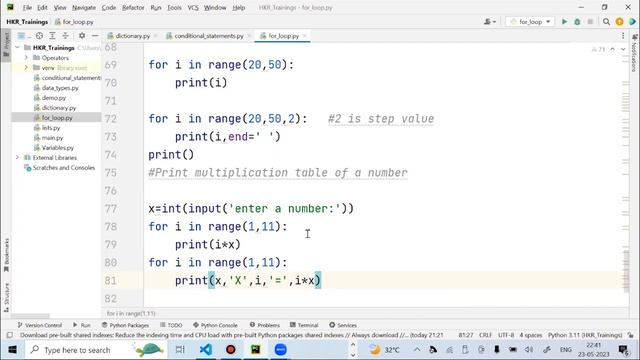Open the Problems tool window
The width and height of the screenshot is (640, 360).
click(264, 325)
